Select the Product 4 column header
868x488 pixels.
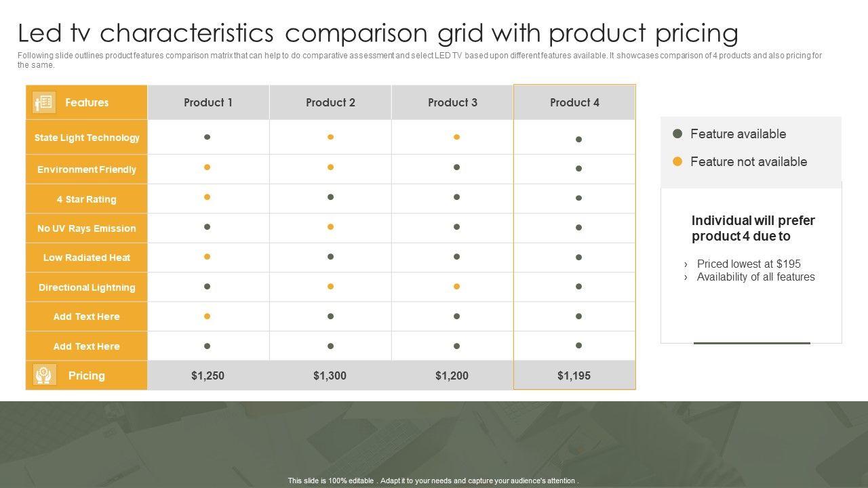pos(574,102)
